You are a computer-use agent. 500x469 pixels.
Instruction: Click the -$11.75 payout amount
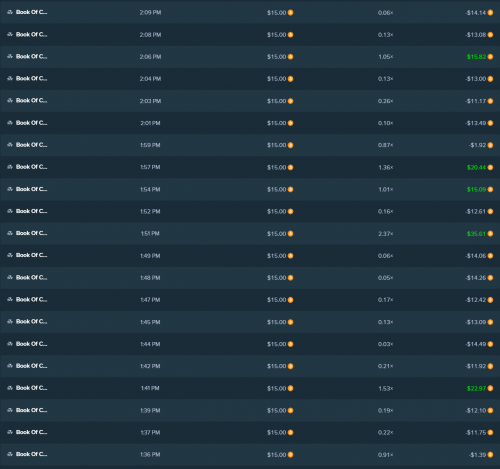476,432
